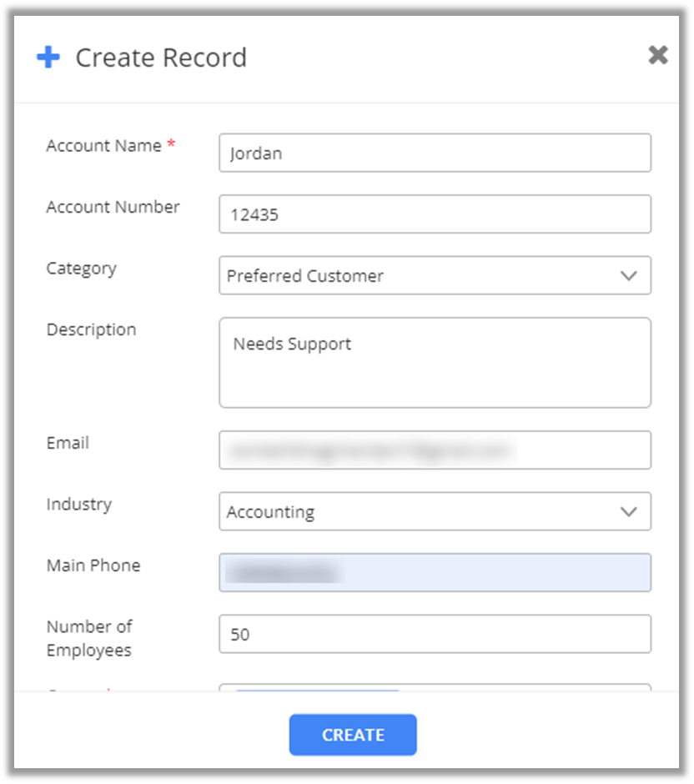Click the Account Number field showing 12435
Screen dimensions: 694x784
pyautogui.click(x=435, y=214)
